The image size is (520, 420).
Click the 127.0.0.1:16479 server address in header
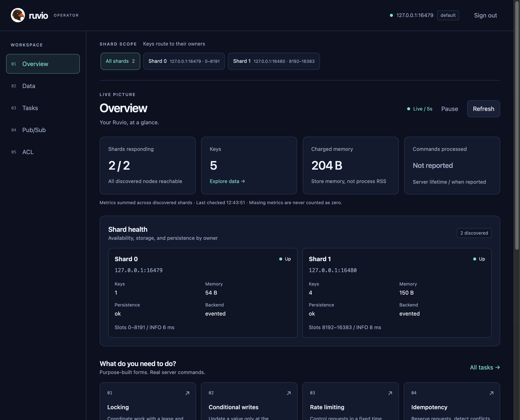(415, 15)
